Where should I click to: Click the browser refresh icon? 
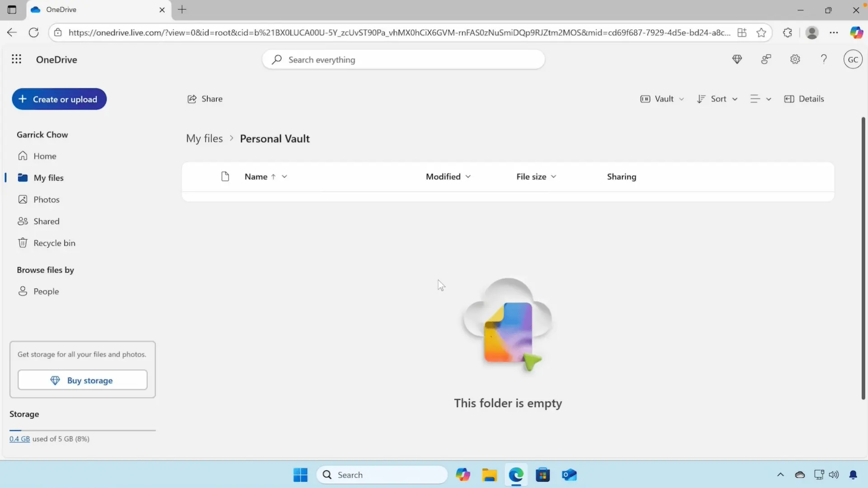click(33, 33)
